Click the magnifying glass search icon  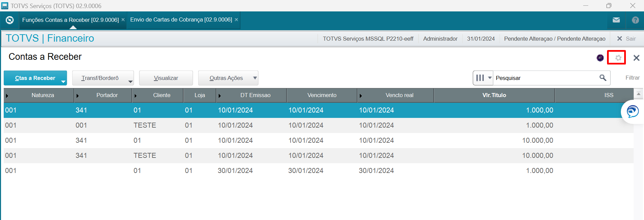coord(603,78)
